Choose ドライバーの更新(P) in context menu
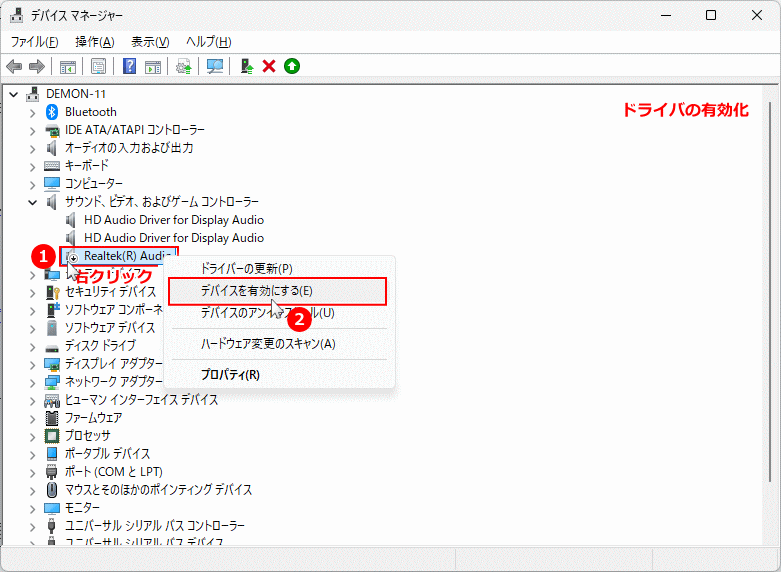 point(279,269)
